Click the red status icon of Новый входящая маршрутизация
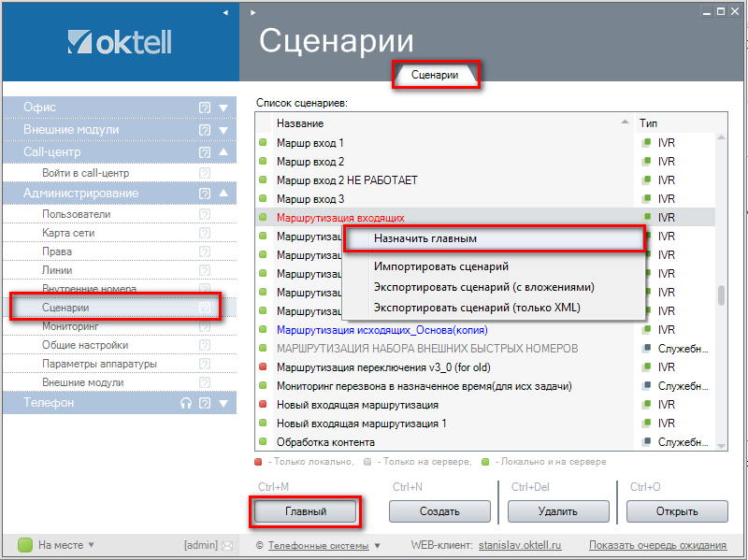Screen dimensions: 748x560 pos(263,405)
